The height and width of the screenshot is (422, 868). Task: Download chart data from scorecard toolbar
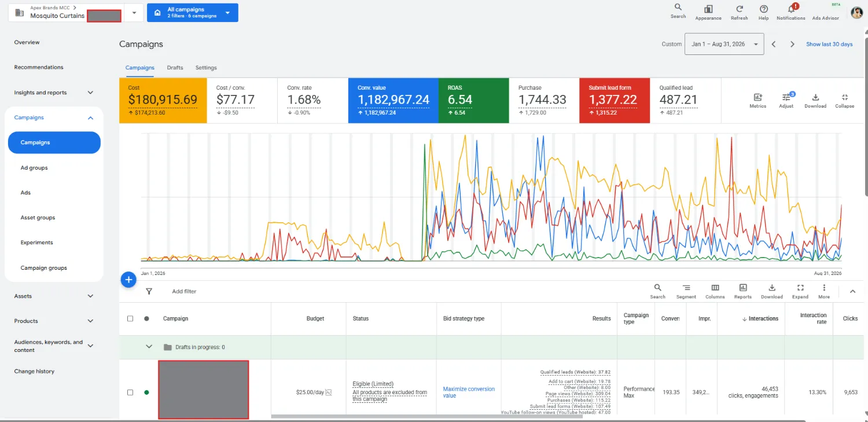point(815,101)
